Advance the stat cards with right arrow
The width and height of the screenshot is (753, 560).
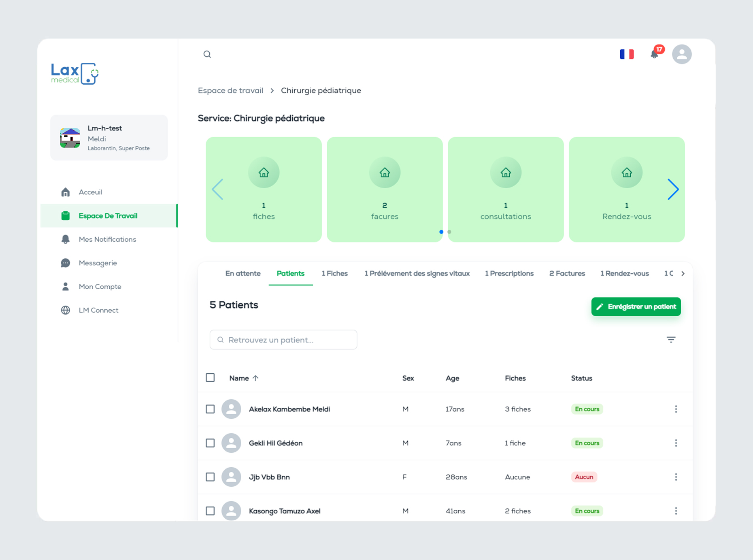(673, 189)
